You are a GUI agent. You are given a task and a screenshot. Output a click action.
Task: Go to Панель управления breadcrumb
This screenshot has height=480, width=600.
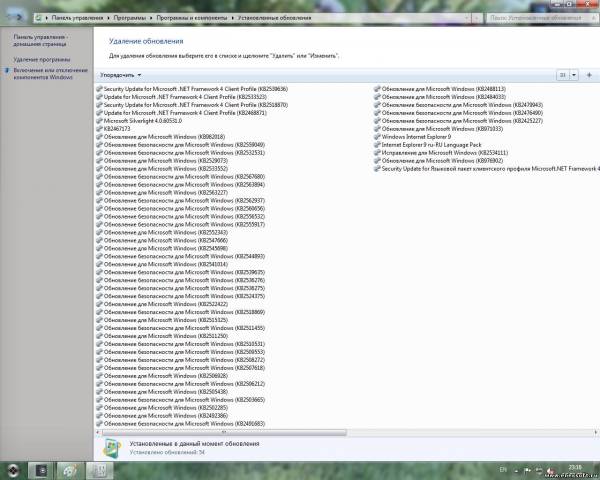(77, 18)
